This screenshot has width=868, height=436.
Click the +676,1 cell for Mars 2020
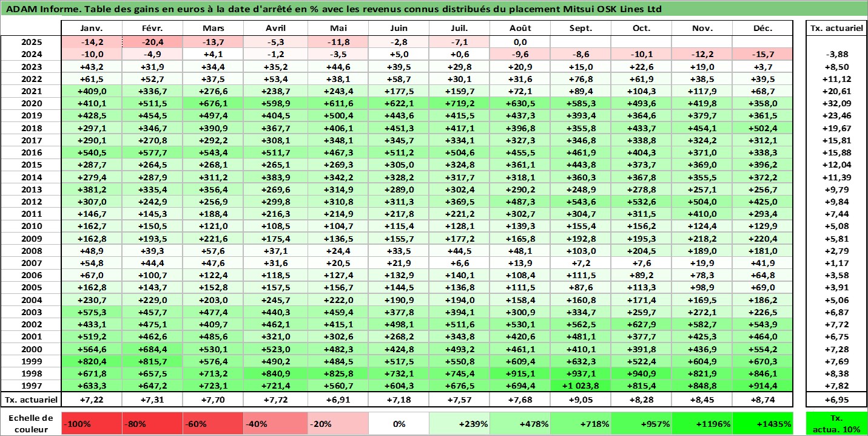(213, 103)
